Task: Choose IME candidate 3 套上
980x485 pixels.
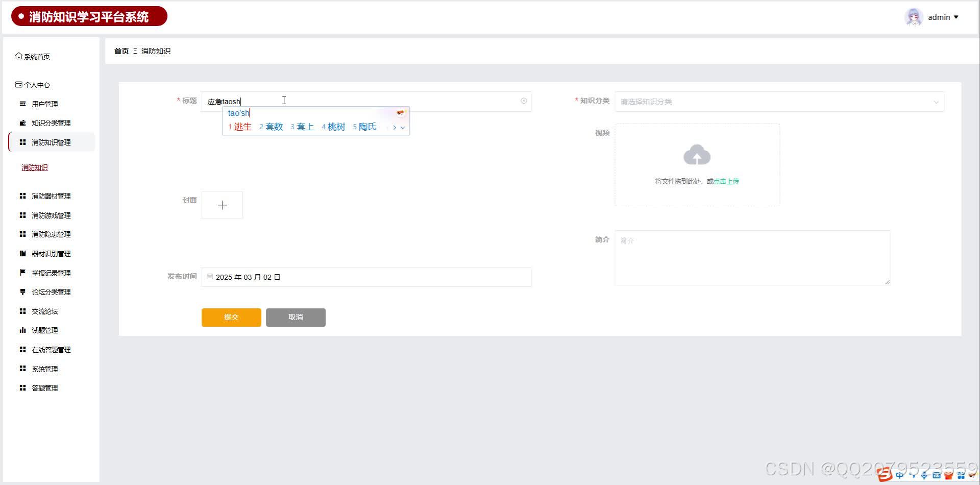Action: (302, 127)
